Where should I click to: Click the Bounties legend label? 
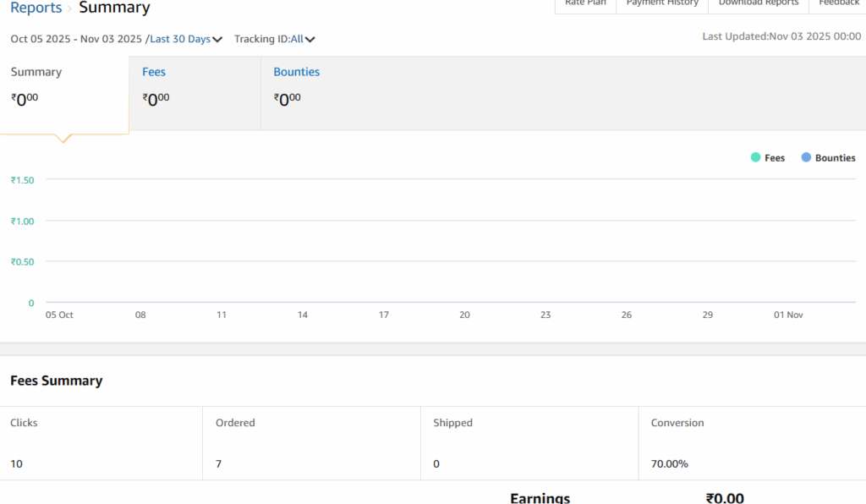tap(835, 158)
